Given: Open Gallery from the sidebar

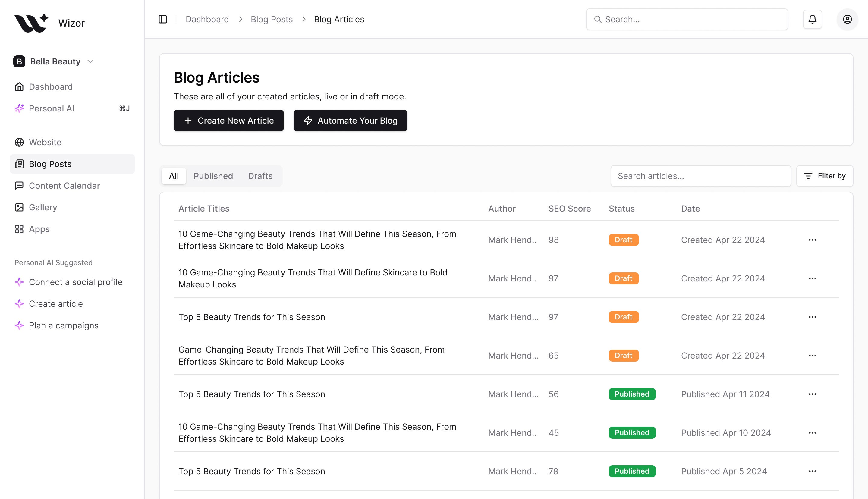Looking at the screenshot, I should pos(43,207).
